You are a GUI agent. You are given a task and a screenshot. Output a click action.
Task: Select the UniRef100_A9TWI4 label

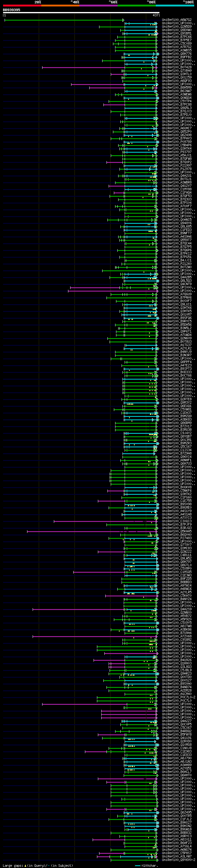tap(177, 586)
